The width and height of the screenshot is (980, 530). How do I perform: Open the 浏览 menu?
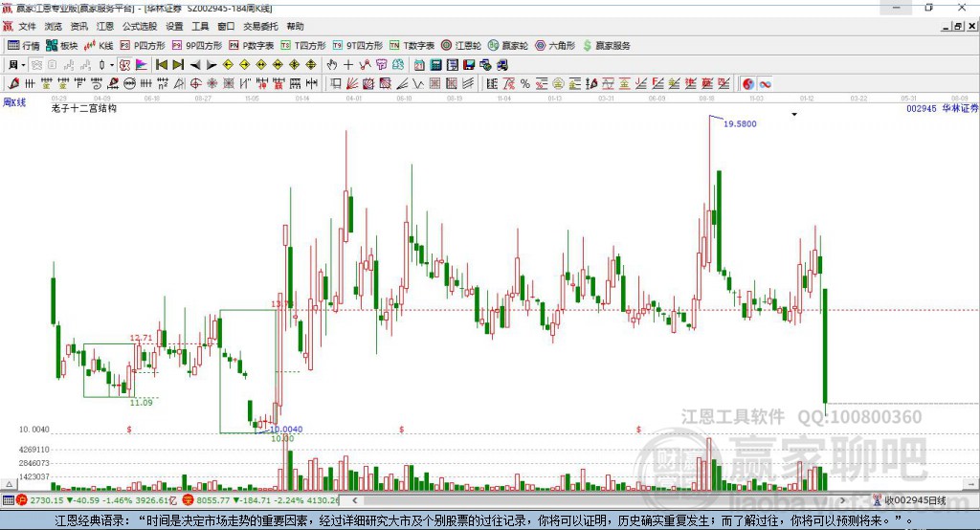[54, 26]
